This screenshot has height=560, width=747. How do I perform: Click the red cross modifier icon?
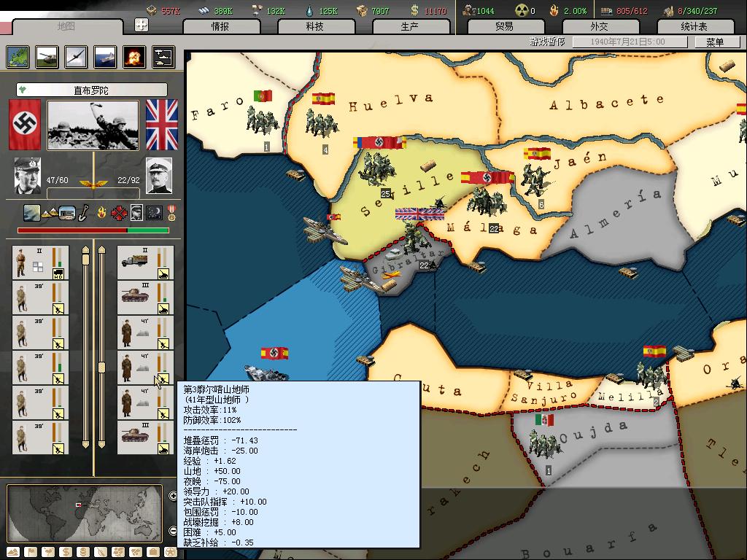click(119, 214)
